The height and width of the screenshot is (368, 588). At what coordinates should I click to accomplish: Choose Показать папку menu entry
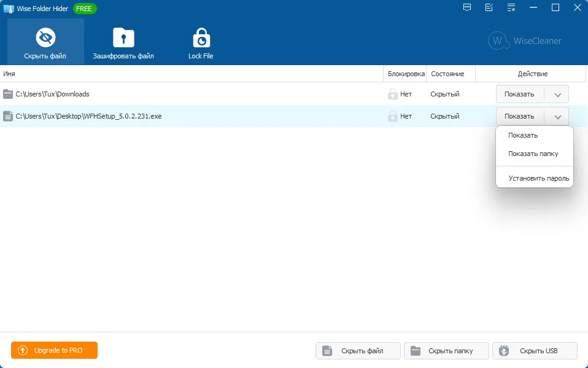click(x=535, y=154)
